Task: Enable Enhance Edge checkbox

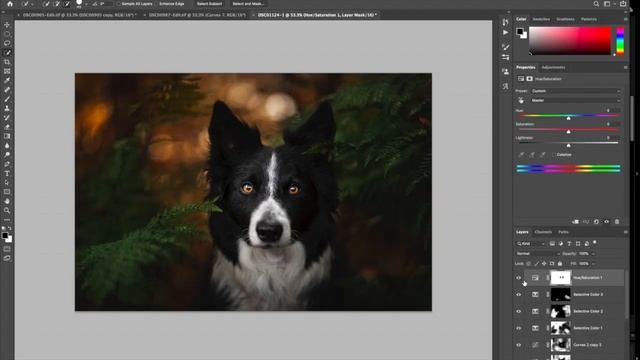Action: (x=157, y=4)
